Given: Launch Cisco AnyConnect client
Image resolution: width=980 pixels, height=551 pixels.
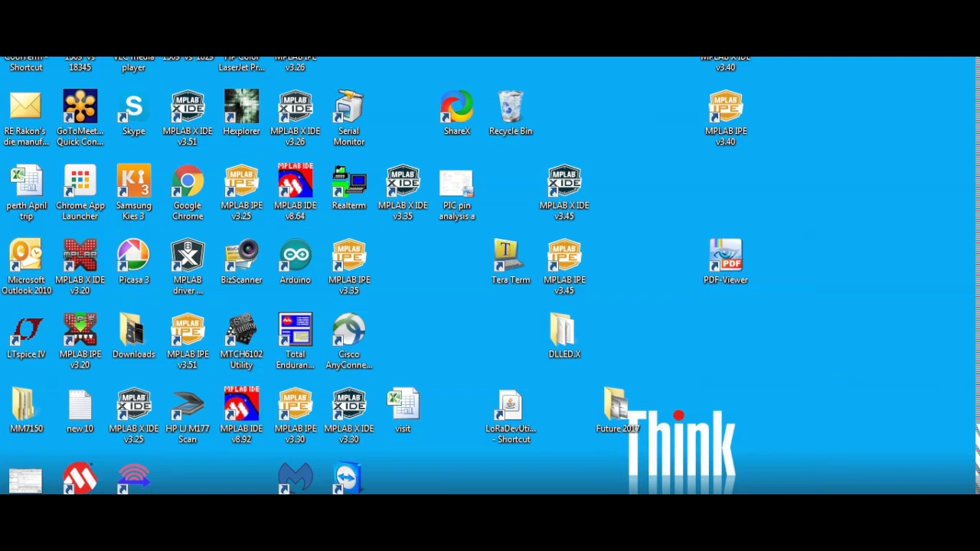Looking at the screenshot, I should 349,341.
